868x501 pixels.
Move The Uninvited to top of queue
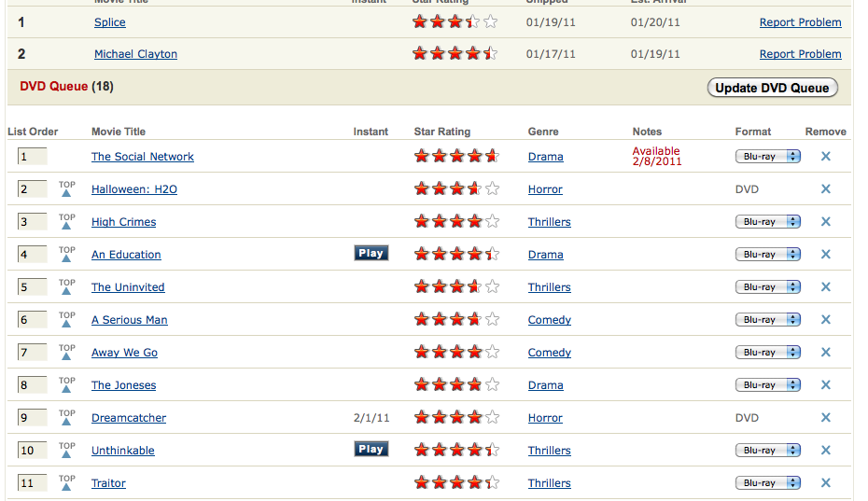67,286
